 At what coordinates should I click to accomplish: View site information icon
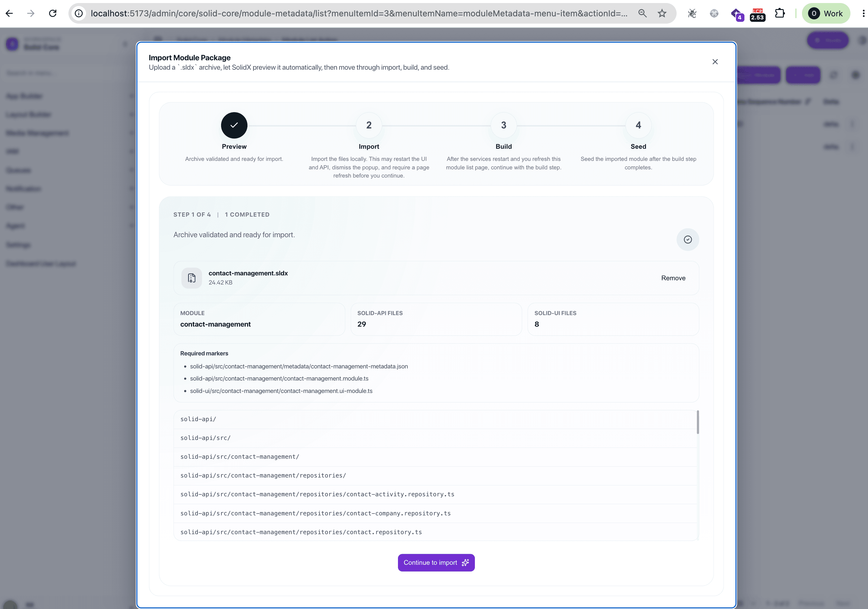click(79, 14)
